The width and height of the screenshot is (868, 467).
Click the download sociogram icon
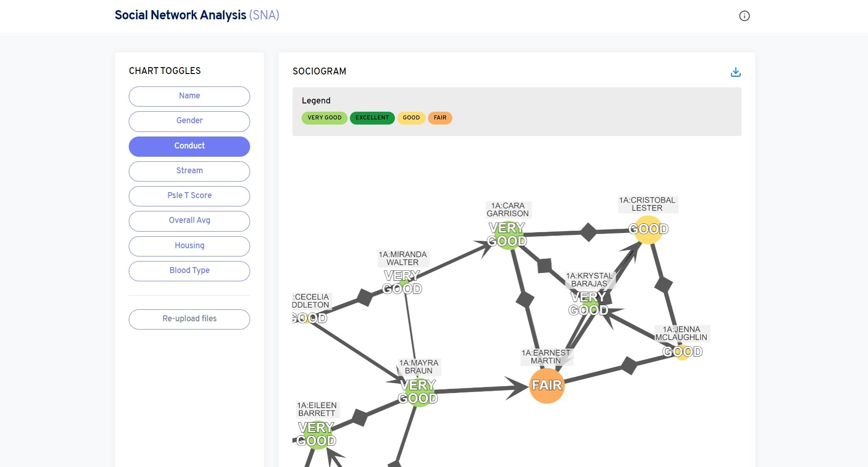[x=736, y=72]
